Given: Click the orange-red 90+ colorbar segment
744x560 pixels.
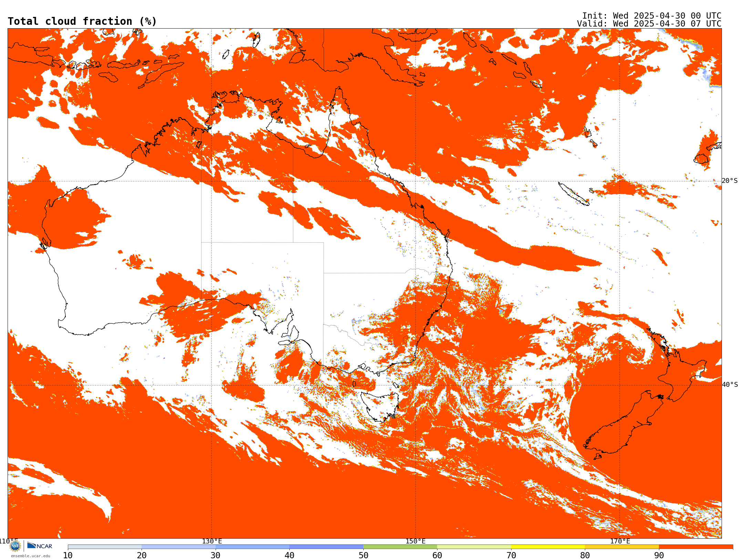Looking at the screenshot, I should coord(696,547).
